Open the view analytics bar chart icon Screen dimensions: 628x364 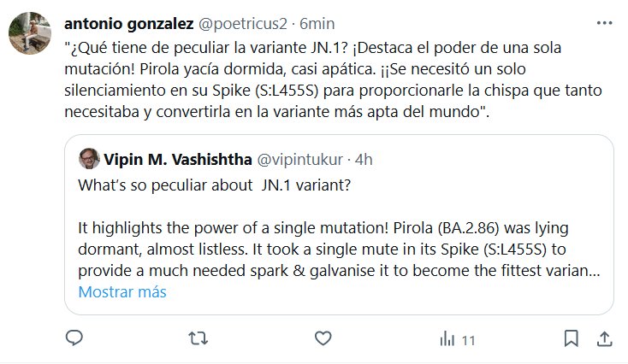click(x=447, y=339)
